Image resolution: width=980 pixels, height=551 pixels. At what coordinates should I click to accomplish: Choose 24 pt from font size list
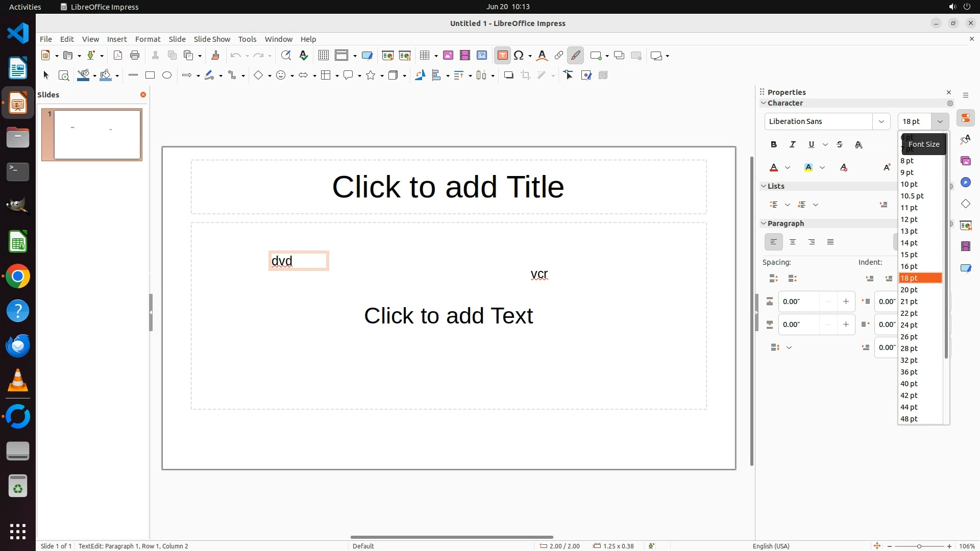909,325
